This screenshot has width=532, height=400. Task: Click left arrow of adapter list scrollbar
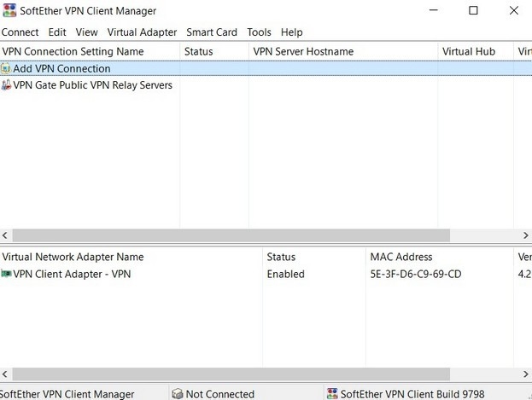coord(5,374)
